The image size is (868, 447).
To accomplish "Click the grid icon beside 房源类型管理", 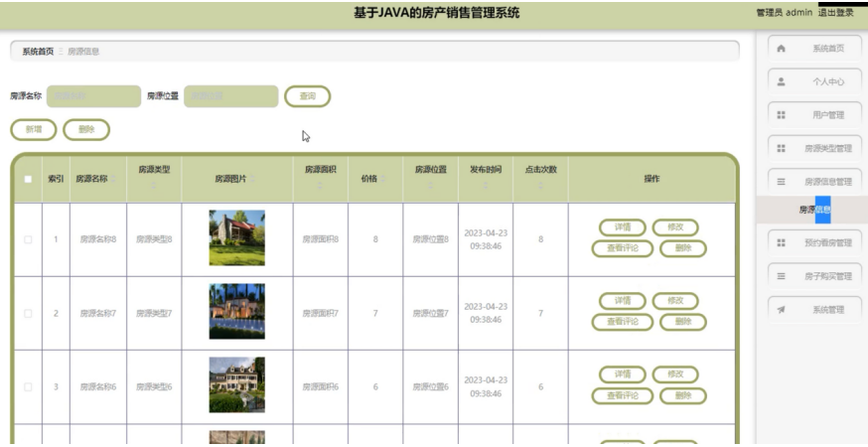I will [x=781, y=148].
